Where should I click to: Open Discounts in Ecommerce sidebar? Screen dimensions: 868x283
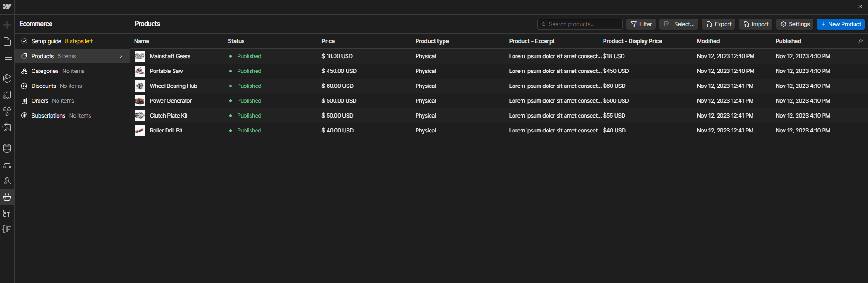(72, 86)
